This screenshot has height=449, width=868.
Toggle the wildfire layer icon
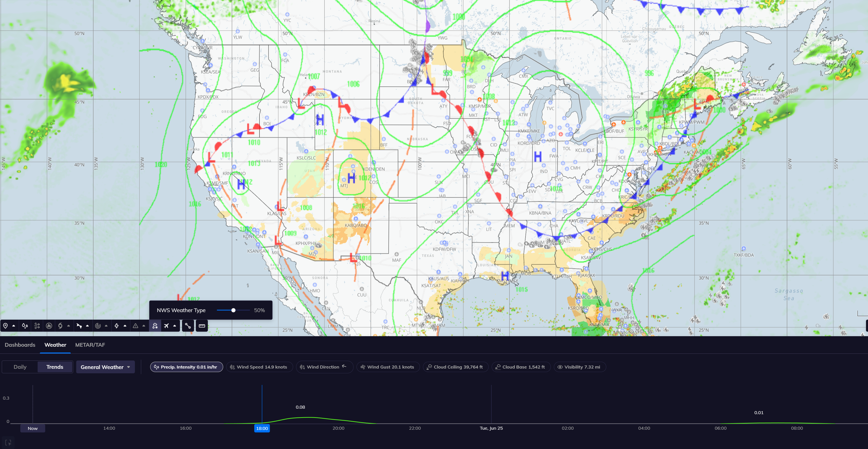point(49,326)
